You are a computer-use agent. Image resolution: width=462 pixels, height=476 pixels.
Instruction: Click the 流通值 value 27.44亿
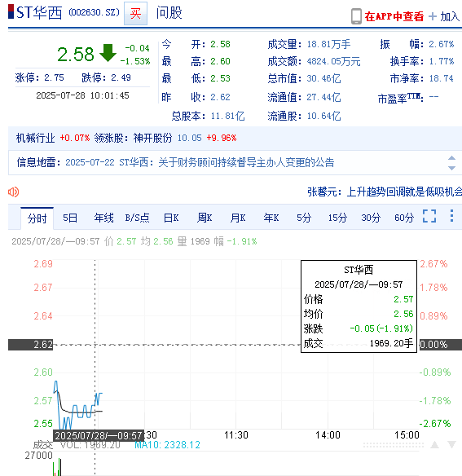(x=323, y=98)
